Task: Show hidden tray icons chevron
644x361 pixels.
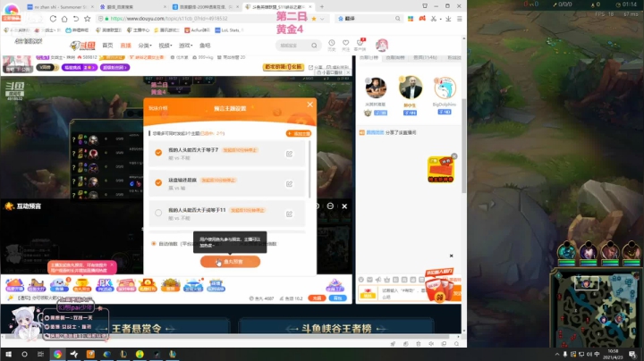Action: coord(557,354)
